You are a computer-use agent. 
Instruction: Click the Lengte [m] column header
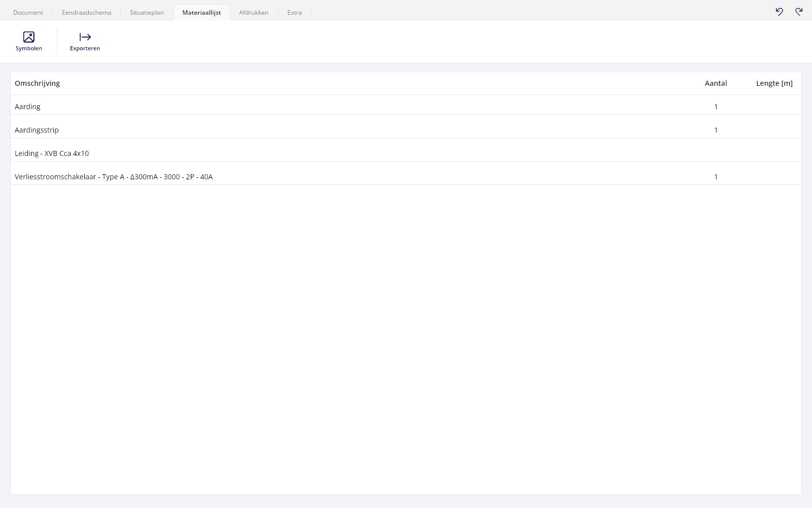[774, 83]
